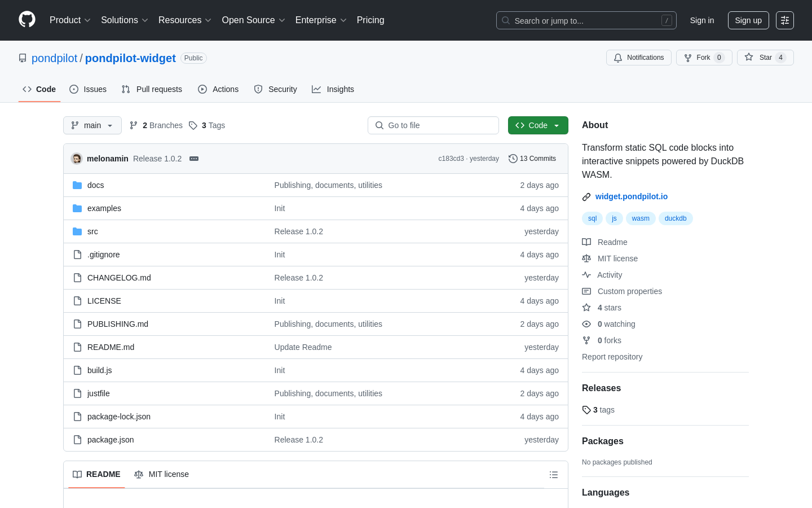Click the GitHub logo icon
Image resolution: width=812 pixels, height=508 pixels.
pyautogui.click(x=27, y=20)
